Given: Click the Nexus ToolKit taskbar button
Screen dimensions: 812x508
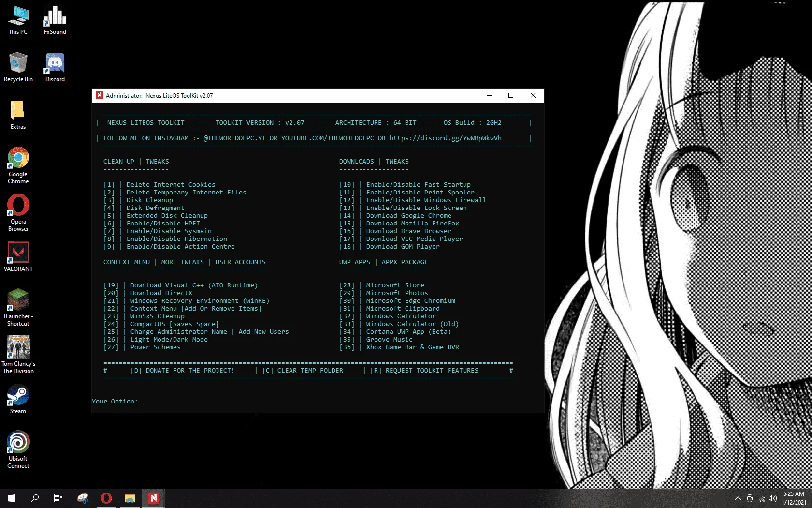Looking at the screenshot, I should 154,498.
